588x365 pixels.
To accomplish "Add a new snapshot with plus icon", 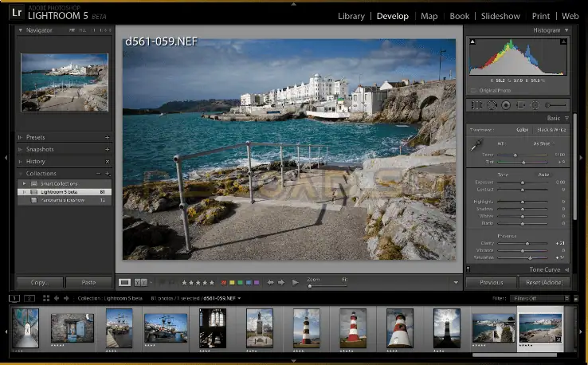I will coord(108,149).
